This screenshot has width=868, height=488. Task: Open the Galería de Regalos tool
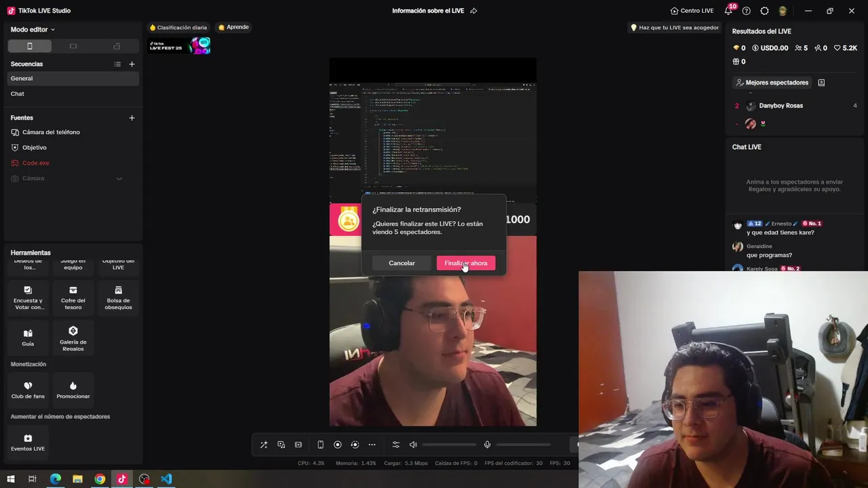73,338
